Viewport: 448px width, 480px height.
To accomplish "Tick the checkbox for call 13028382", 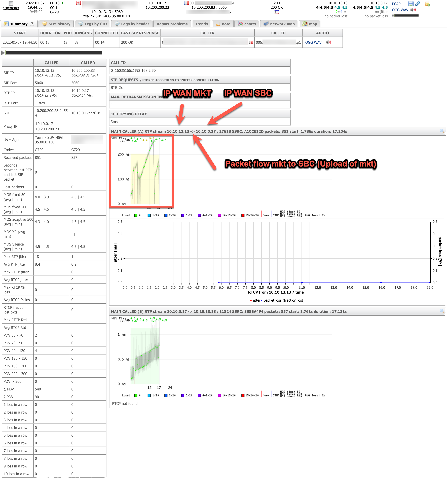I will pyautogui.click(x=11, y=4).
